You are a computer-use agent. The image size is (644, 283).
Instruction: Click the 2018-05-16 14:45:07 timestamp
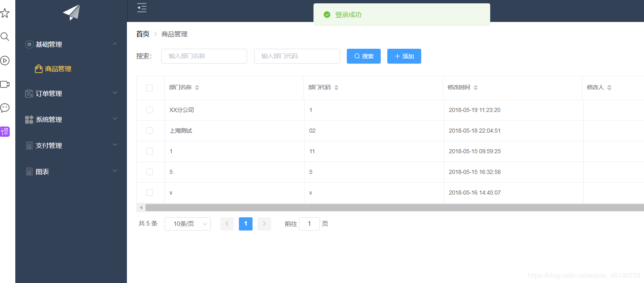[x=475, y=193]
